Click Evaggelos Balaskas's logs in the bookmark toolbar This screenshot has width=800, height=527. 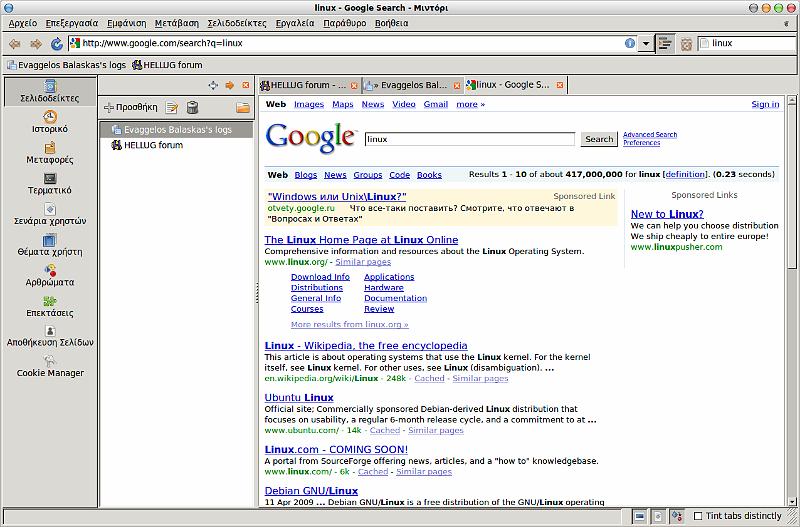click(x=66, y=65)
